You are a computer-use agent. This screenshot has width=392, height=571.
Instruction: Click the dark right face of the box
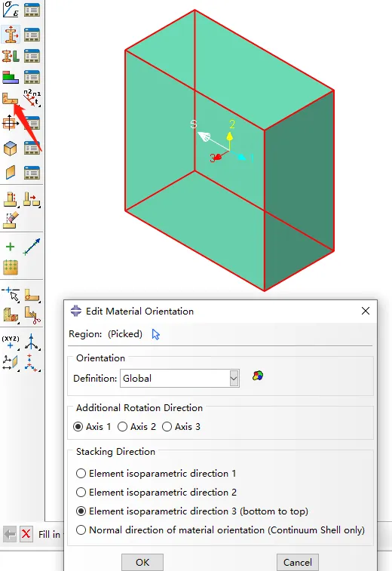(x=299, y=189)
